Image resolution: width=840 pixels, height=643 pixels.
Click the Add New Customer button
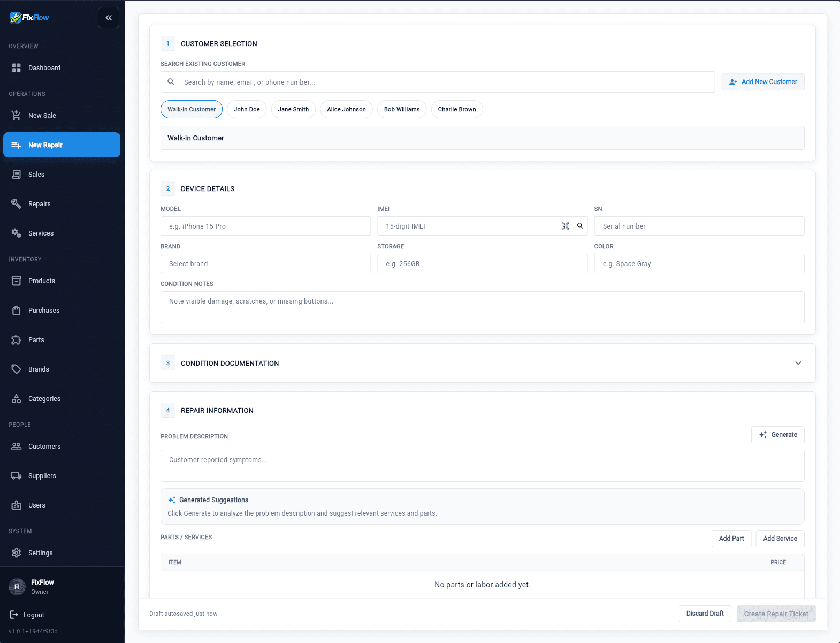coord(762,82)
